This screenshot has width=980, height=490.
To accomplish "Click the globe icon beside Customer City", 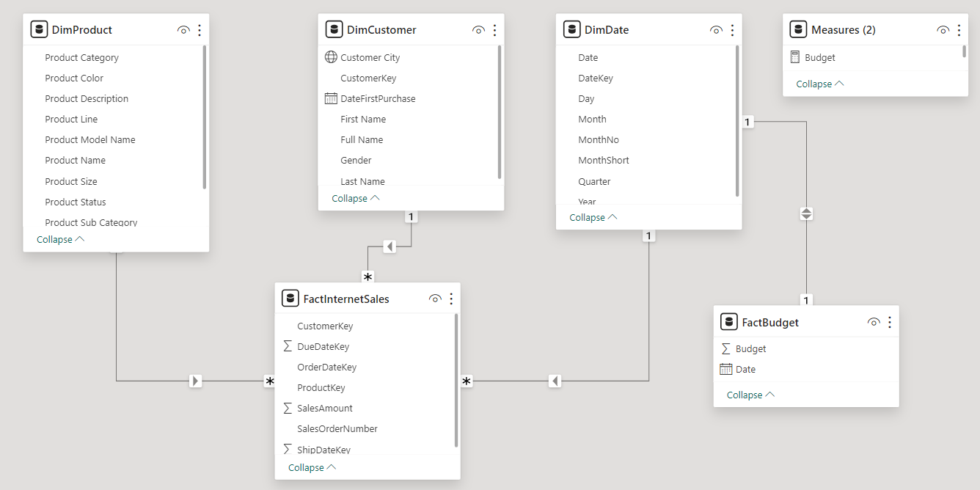I will click(331, 57).
